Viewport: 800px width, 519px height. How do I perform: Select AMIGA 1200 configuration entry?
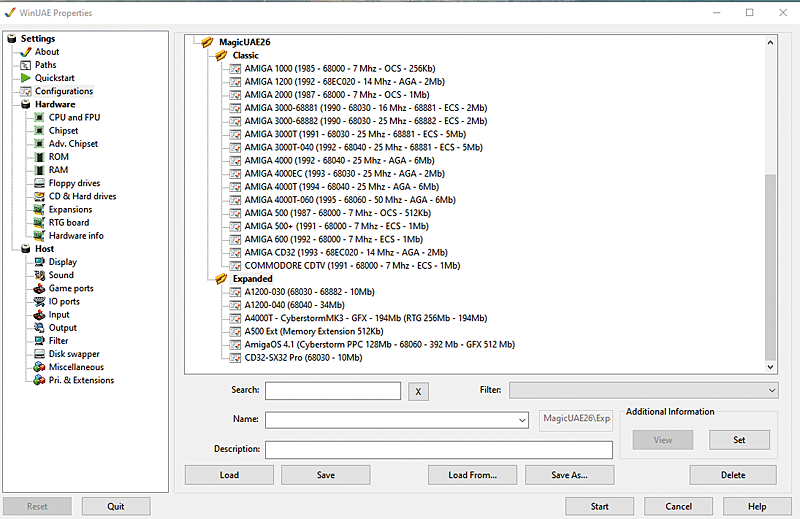(345, 82)
